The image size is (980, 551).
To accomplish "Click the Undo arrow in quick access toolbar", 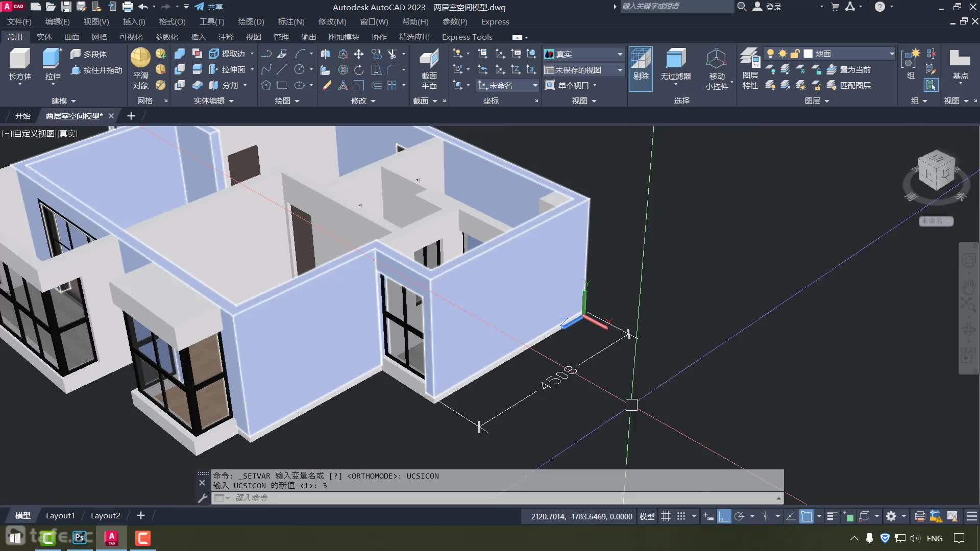I will click(x=143, y=7).
